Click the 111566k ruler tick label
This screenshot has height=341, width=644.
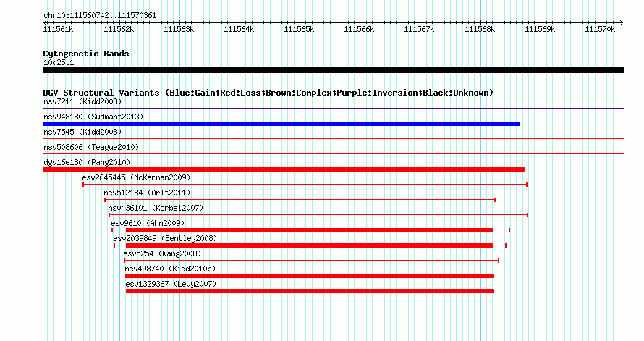click(359, 29)
